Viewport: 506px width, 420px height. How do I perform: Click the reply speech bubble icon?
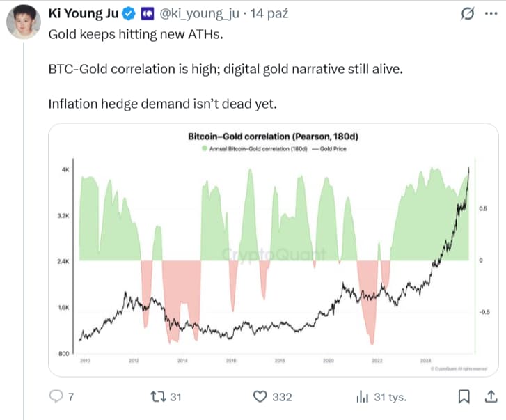point(58,397)
